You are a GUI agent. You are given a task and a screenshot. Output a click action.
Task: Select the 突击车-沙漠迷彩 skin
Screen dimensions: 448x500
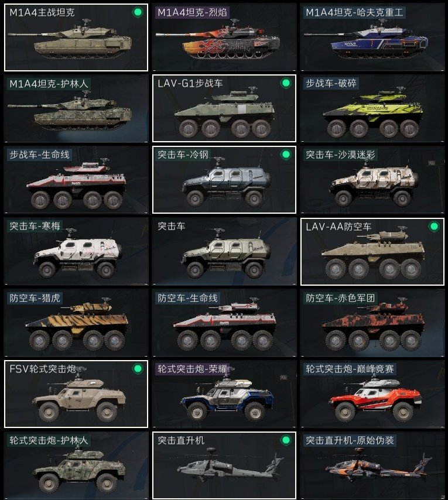coord(372,180)
